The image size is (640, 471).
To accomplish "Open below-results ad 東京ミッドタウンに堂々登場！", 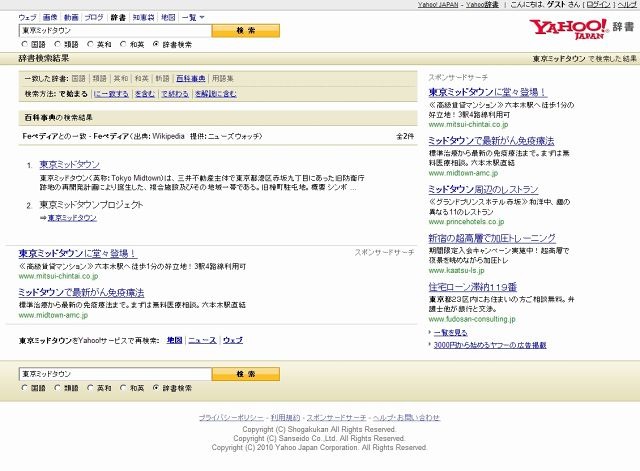I will 77,253.
